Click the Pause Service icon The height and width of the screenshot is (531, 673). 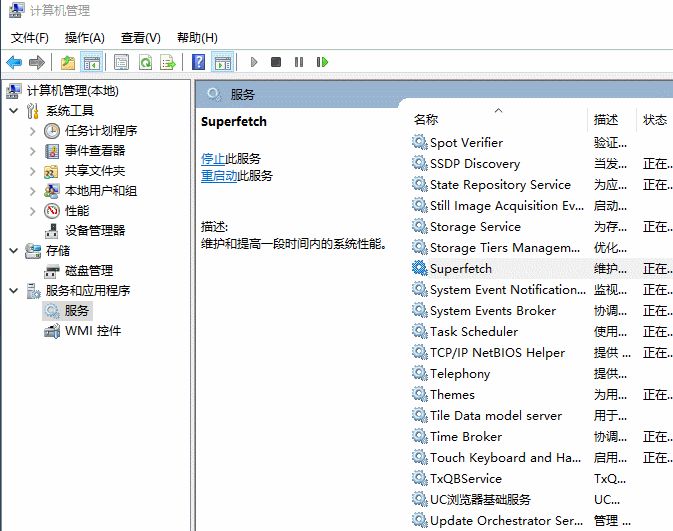[299, 63]
